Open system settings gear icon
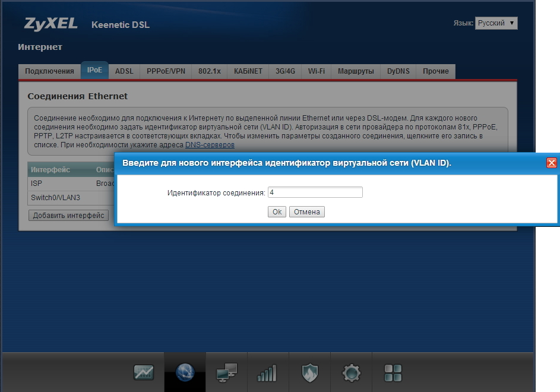560x392 pixels. pos(351,372)
